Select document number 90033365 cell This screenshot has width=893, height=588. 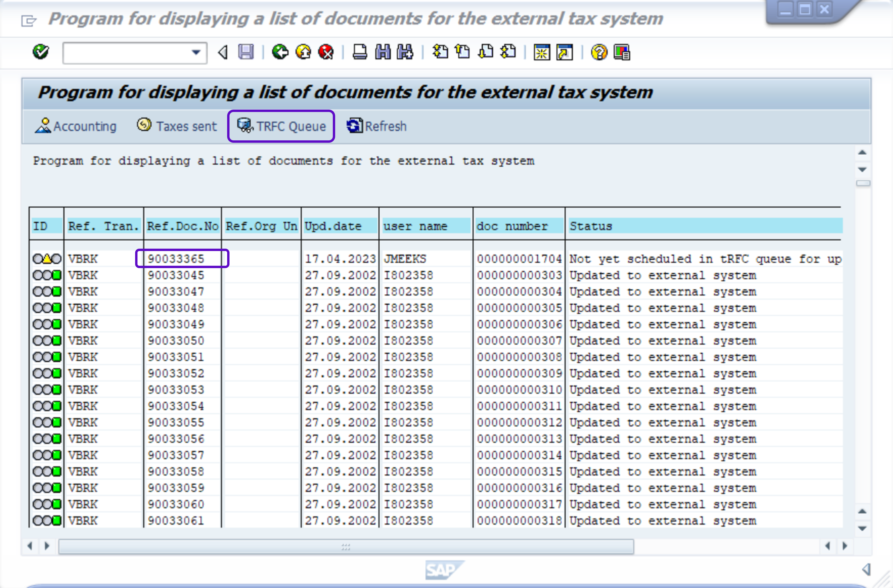pyautogui.click(x=182, y=259)
